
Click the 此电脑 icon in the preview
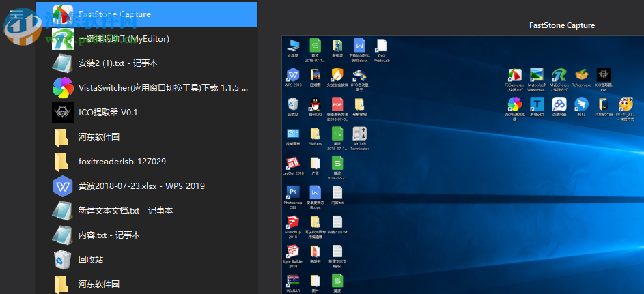click(x=293, y=45)
